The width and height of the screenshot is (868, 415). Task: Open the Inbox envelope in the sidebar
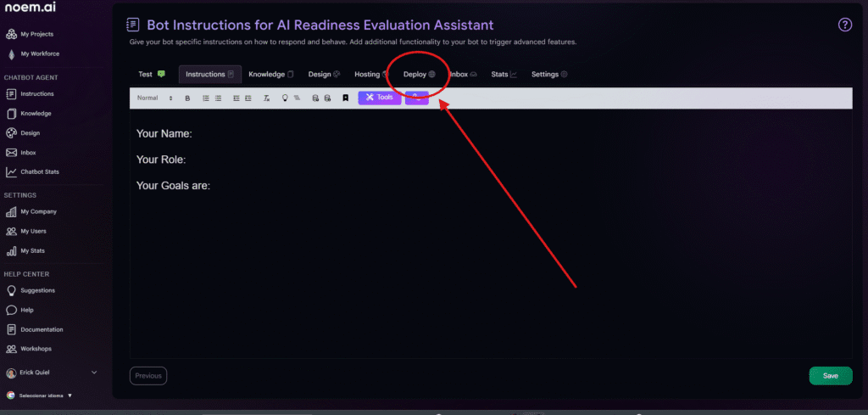point(27,153)
